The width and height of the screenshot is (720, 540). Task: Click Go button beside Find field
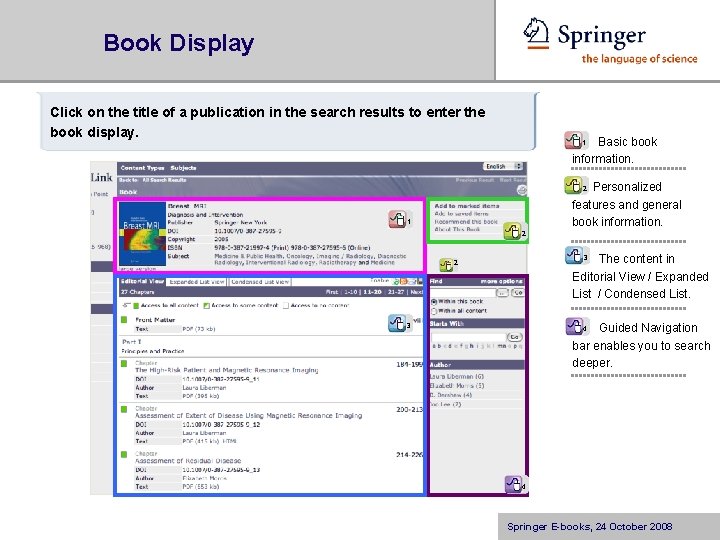coord(518,292)
